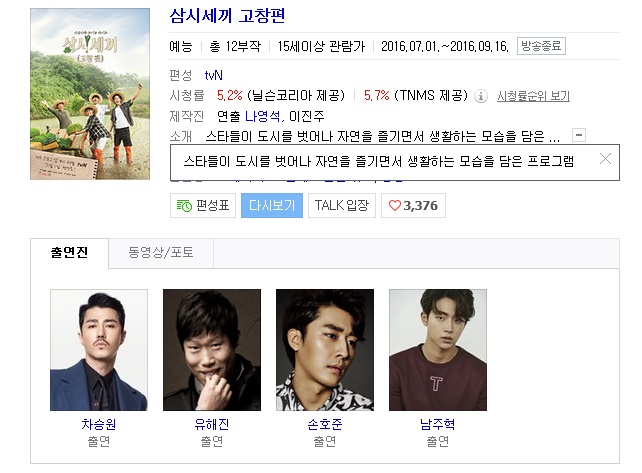Collapse the 소개 description with minus button
The image size is (642, 473).
pos(579,135)
